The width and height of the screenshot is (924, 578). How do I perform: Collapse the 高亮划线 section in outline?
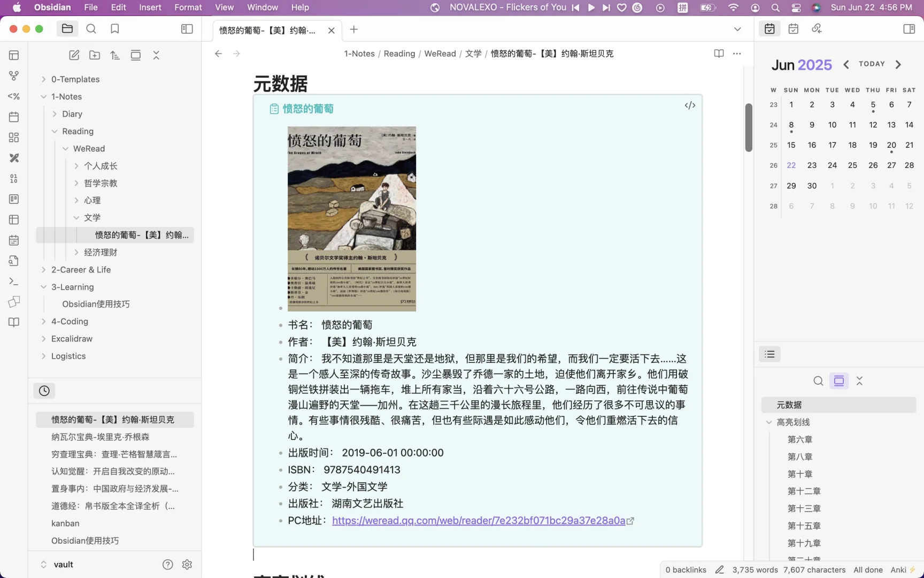coord(770,422)
